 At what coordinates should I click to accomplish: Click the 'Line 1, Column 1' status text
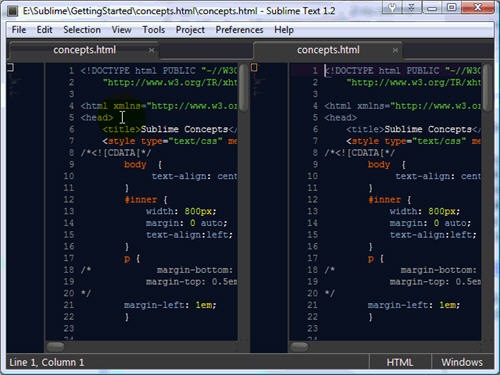tap(47, 362)
